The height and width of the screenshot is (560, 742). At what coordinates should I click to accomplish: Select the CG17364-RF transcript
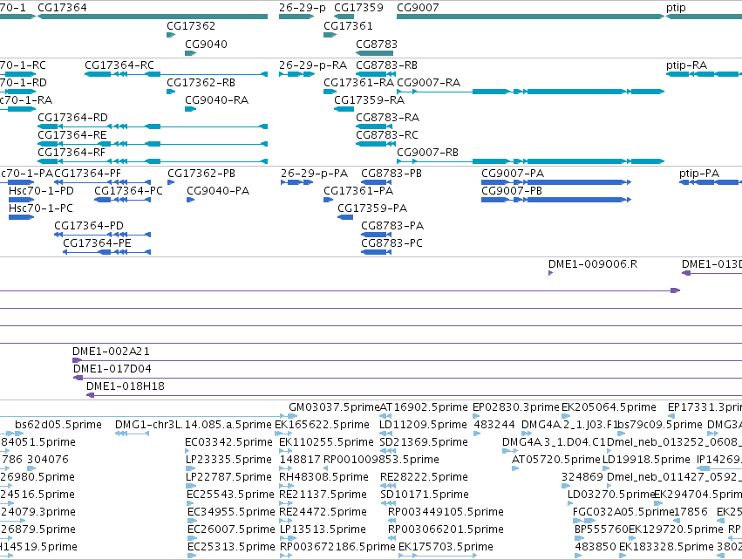153,161
